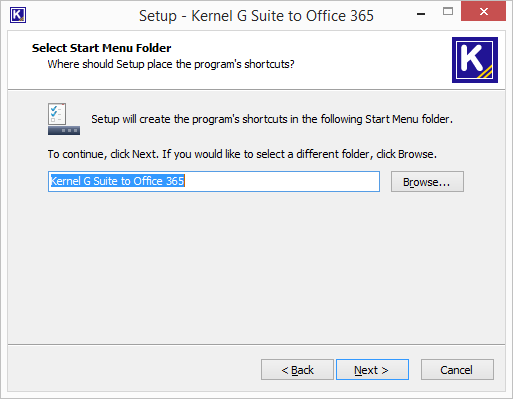Go back with the Back button
Screen dimensions: 513x399
[297, 370]
